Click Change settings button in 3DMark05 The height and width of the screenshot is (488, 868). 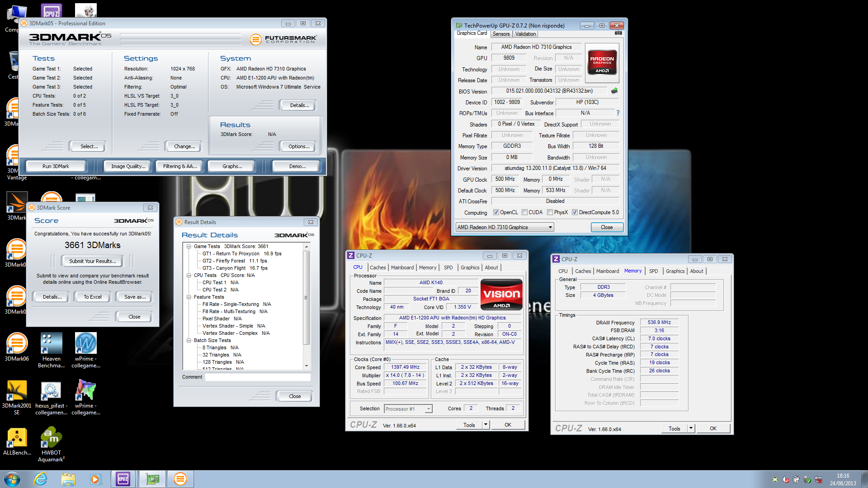click(184, 146)
